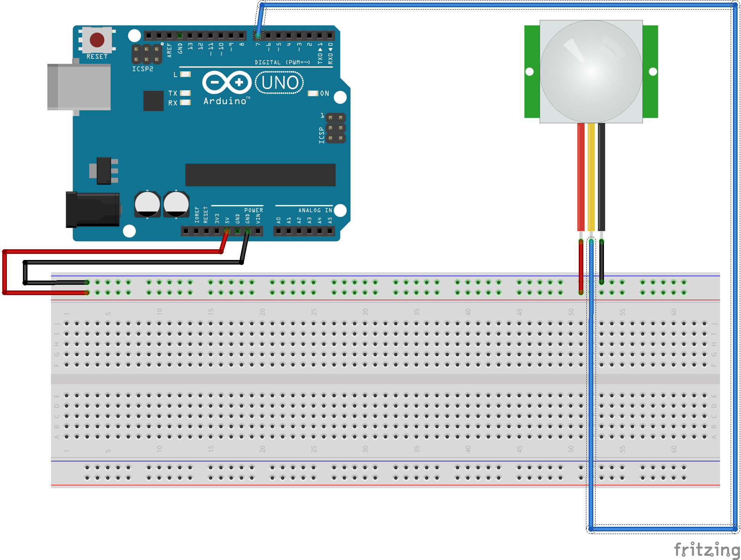Click the L indicator LED

pyautogui.click(x=185, y=74)
